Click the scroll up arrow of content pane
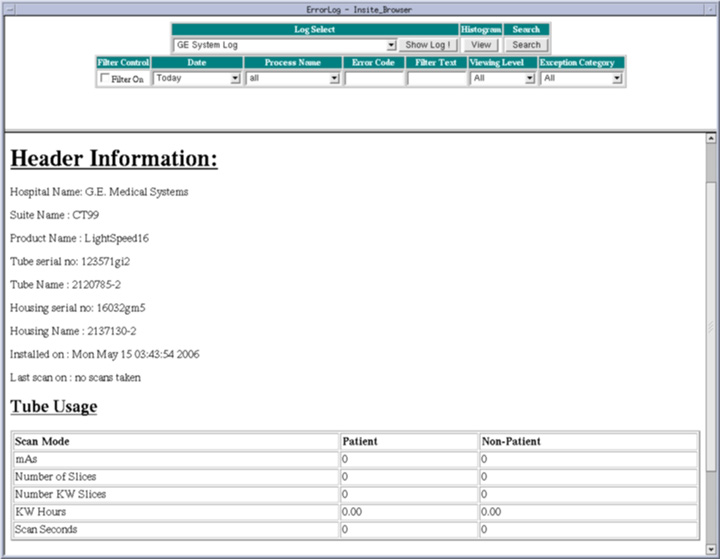The image size is (720, 559). pos(712,138)
